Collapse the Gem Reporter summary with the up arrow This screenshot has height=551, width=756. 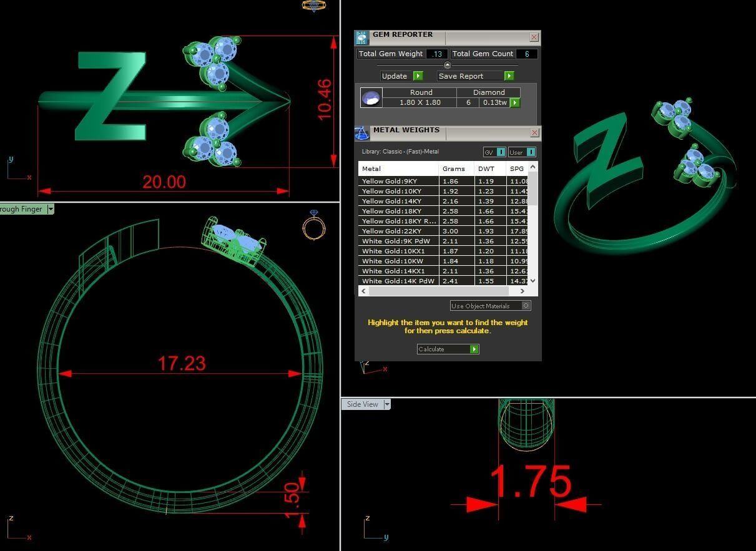click(447, 65)
